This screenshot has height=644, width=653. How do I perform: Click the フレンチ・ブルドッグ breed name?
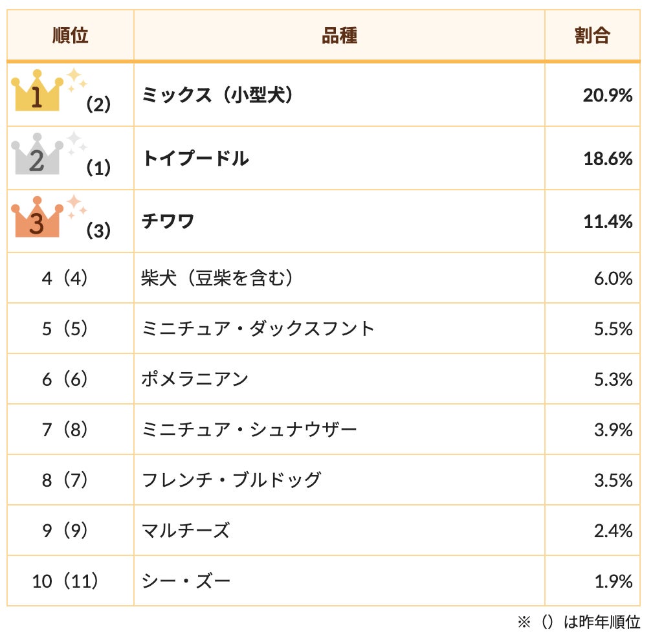(231, 480)
